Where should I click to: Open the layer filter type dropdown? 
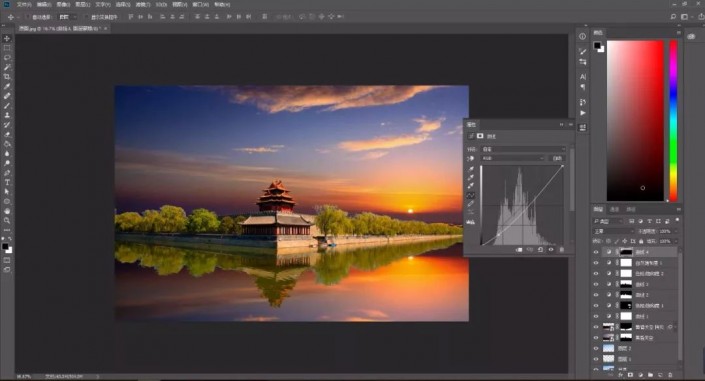(608, 221)
